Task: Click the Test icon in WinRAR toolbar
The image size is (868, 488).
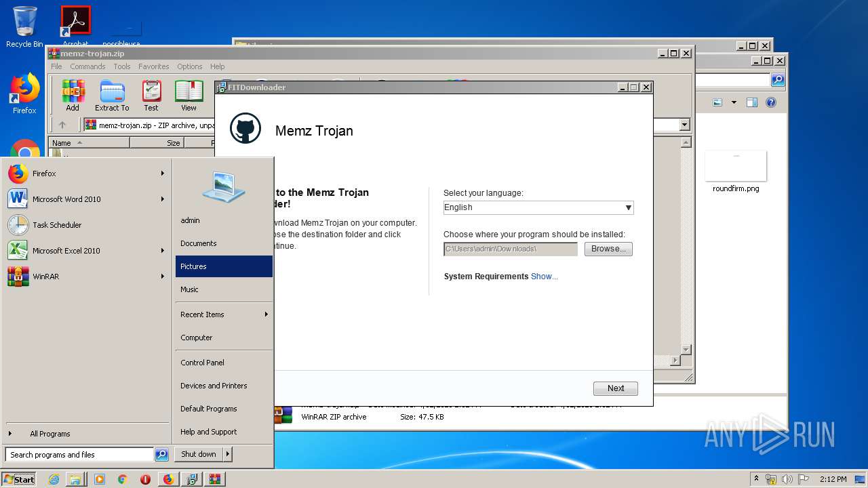Action: (151, 96)
